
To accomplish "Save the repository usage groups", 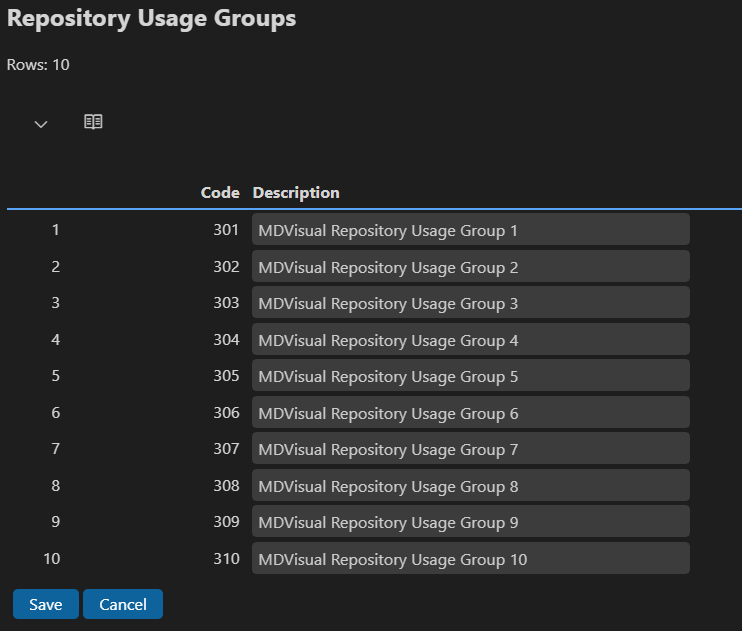I will [46, 604].
